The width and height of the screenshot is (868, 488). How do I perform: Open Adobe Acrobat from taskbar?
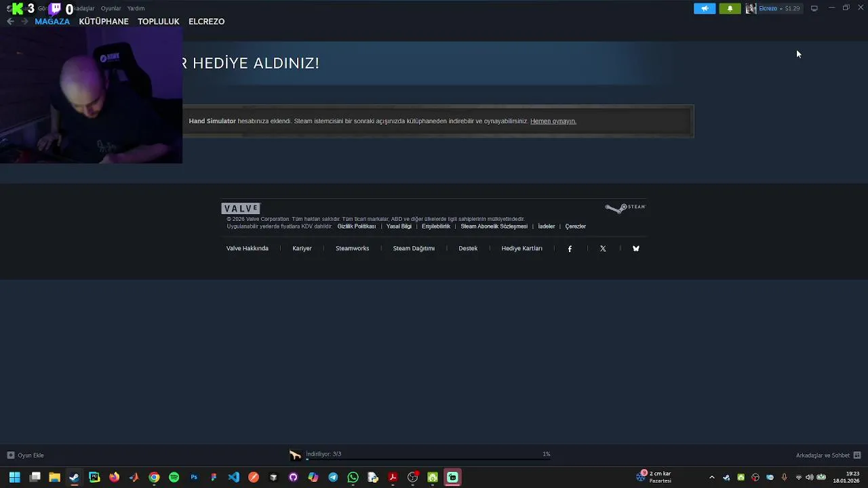(x=393, y=477)
